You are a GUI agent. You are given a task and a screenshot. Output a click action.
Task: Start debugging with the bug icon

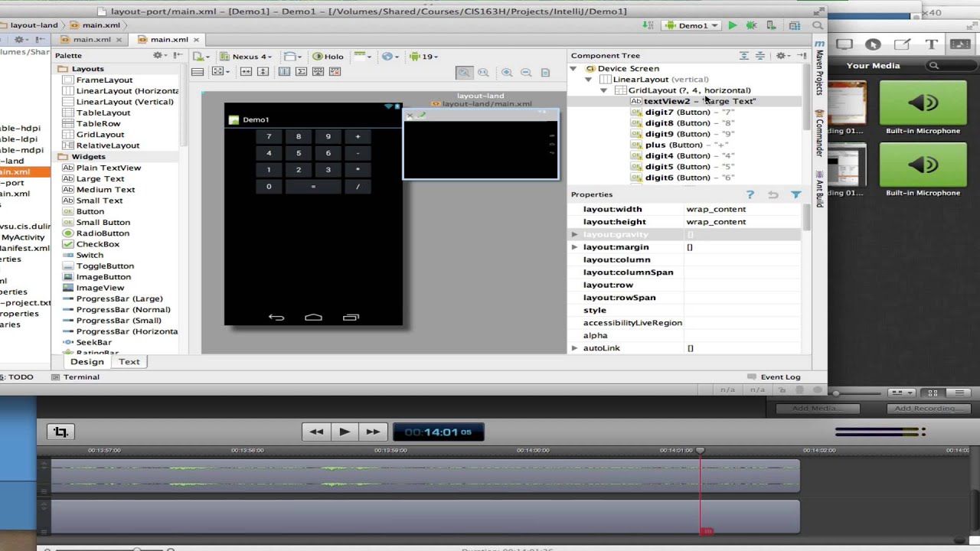coord(751,25)
